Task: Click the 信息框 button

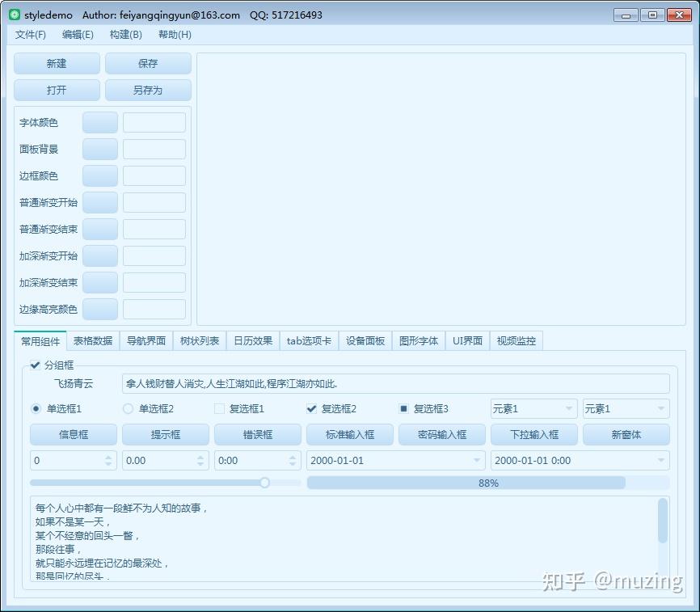Action: tap(73, 434)
